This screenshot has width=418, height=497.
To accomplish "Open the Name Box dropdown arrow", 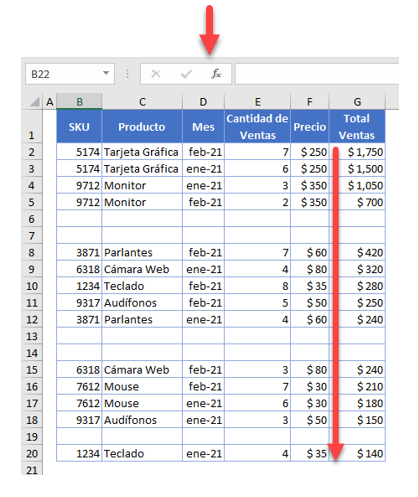I will (x=106, y=73).
